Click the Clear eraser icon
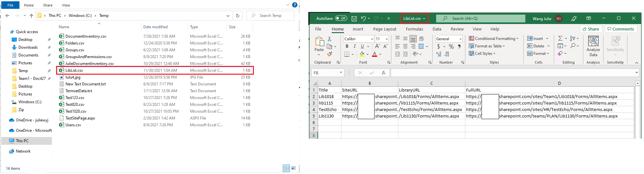The width and height of the screenshot is (644, 174). coord(560,54)
